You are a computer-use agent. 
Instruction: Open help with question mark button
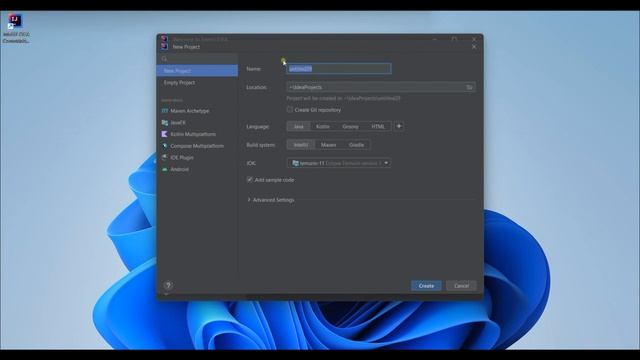tap(168, 286)
